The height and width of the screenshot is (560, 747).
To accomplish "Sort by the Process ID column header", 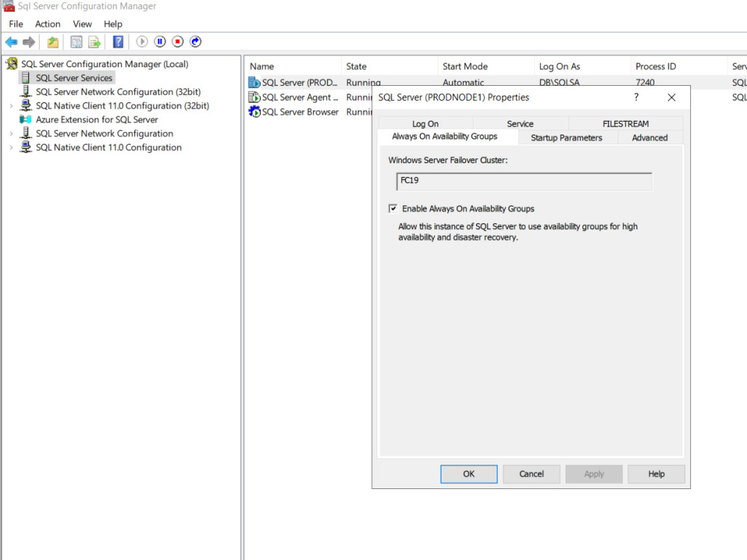I will 679,66.
